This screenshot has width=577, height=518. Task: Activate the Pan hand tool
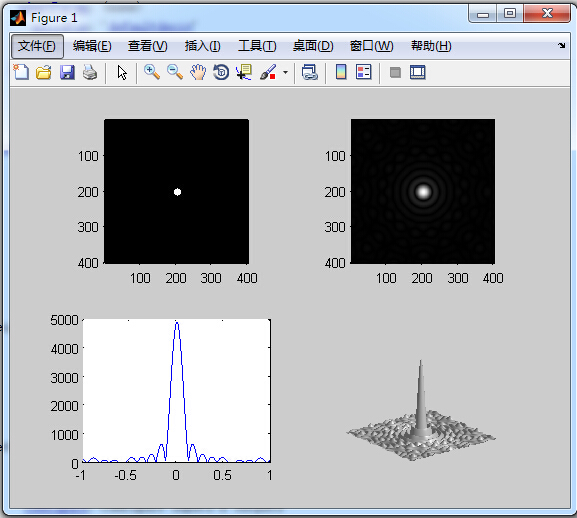198,72
